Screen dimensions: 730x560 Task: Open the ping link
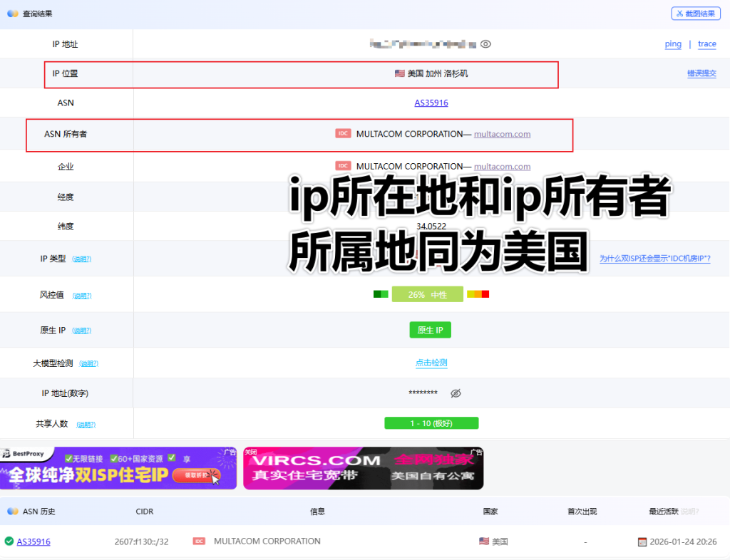coord(673,44)
